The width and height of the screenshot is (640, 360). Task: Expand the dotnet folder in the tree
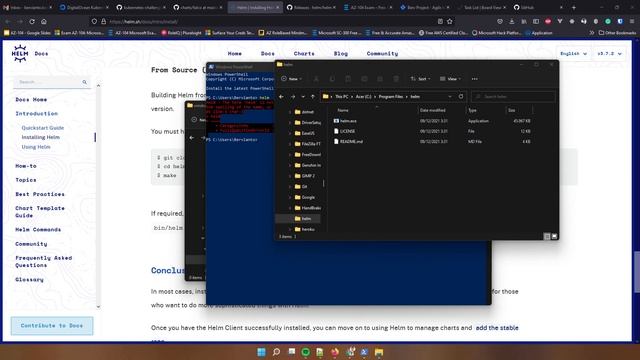pyautogui.click(x=290, y=112)
